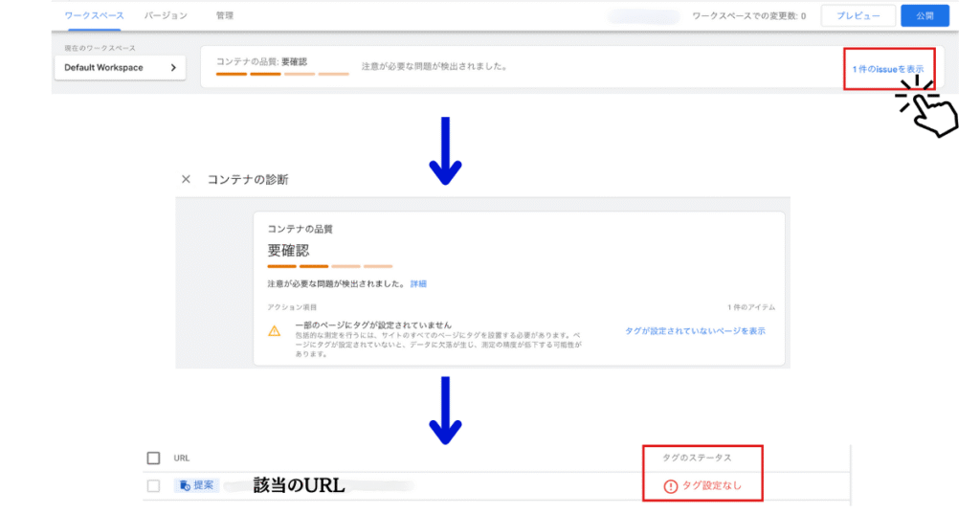Switch to the ワークスペース tab
980x515 pixels.
(94, 16)
